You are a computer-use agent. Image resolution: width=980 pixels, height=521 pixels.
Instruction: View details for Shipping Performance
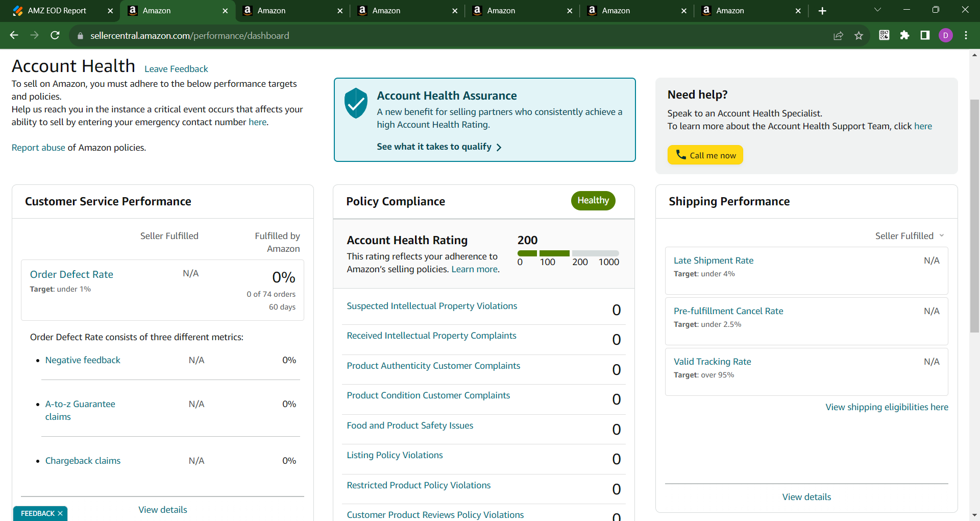click(x=806, y=497)
